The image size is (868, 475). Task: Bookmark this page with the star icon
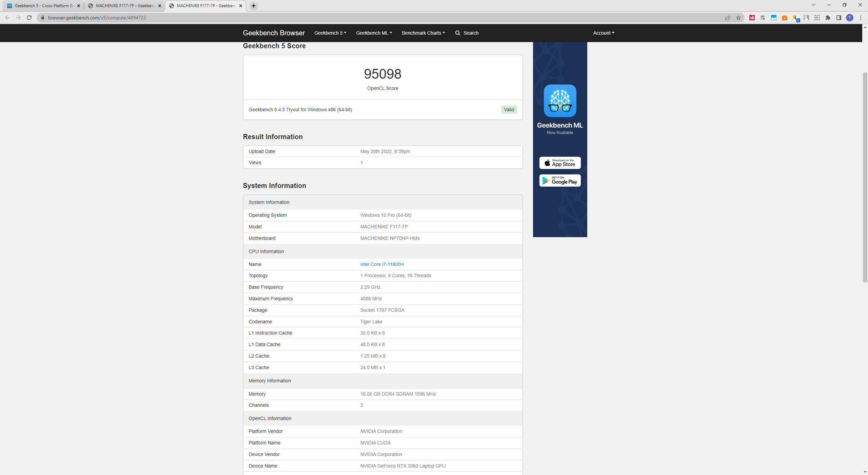(738, 18)
